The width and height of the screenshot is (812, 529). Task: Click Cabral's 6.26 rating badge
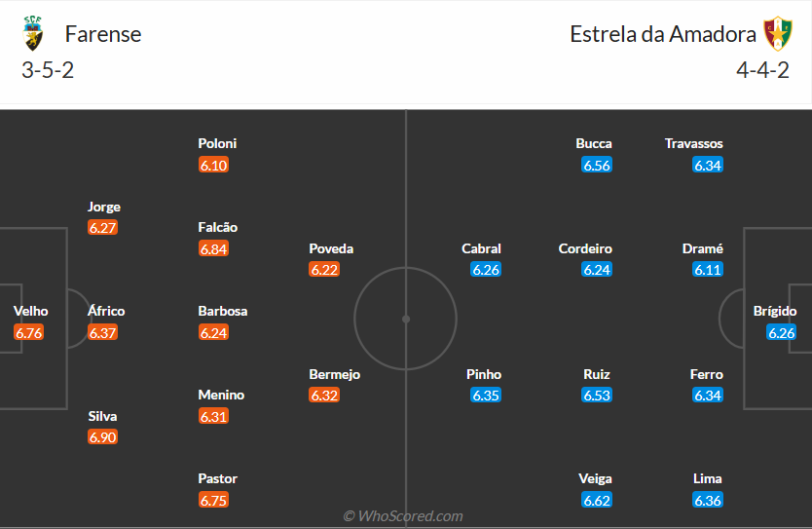pyautogui.click(x=486, y=270)
